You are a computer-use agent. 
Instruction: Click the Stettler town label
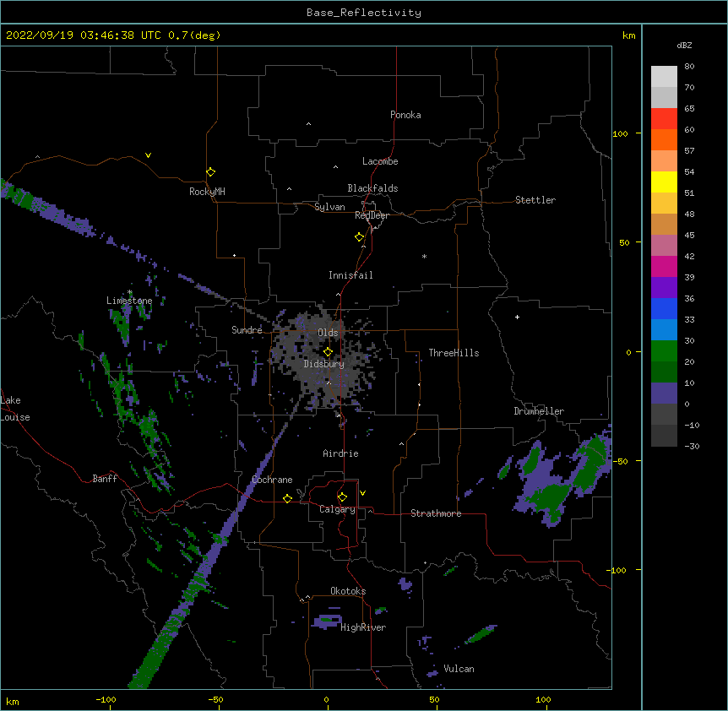(x=535, y=200)
